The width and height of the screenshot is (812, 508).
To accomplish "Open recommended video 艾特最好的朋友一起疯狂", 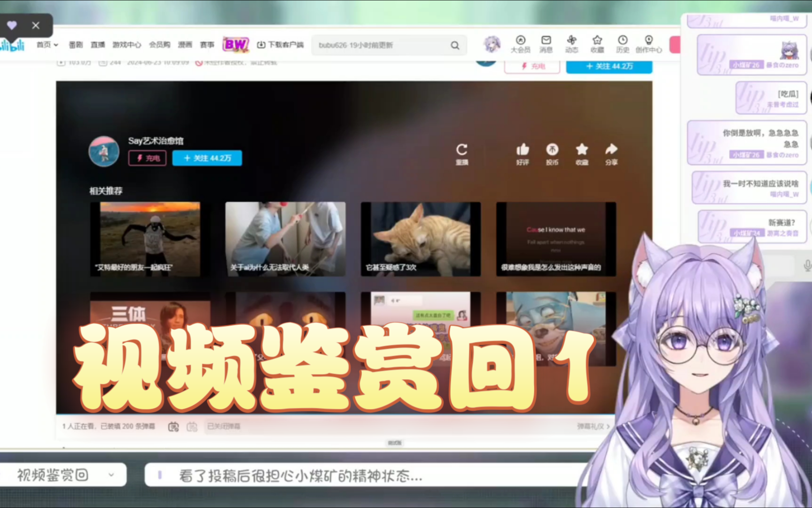I will click(150, 239).
